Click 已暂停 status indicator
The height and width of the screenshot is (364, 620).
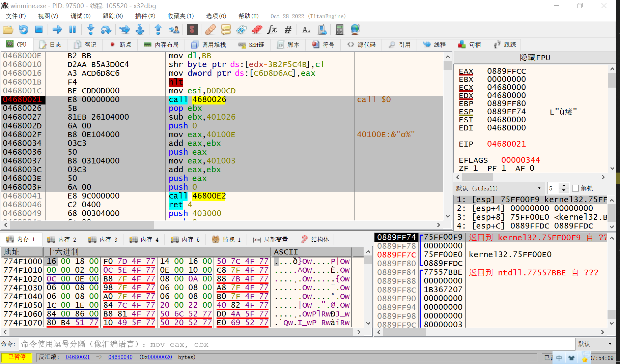[17, 357]
